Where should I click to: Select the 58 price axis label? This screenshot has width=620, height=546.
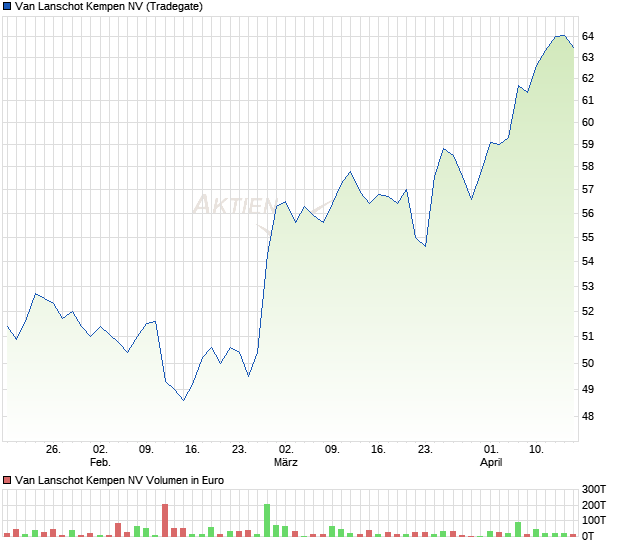(588, 166)
